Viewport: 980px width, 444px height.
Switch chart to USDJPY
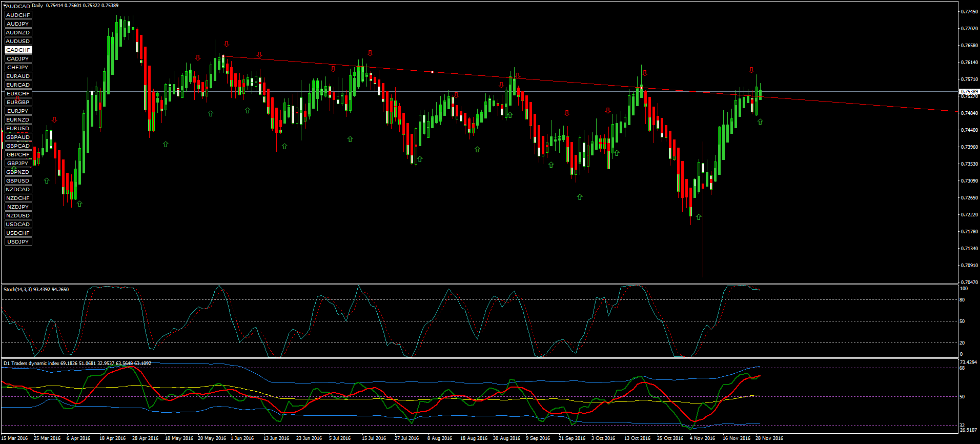pos(18,242)
